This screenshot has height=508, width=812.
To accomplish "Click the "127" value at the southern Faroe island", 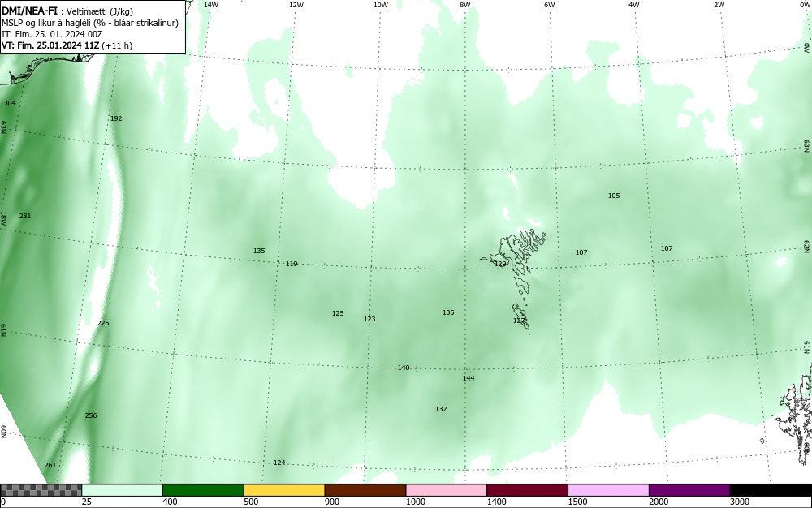I will pos(519,321).
